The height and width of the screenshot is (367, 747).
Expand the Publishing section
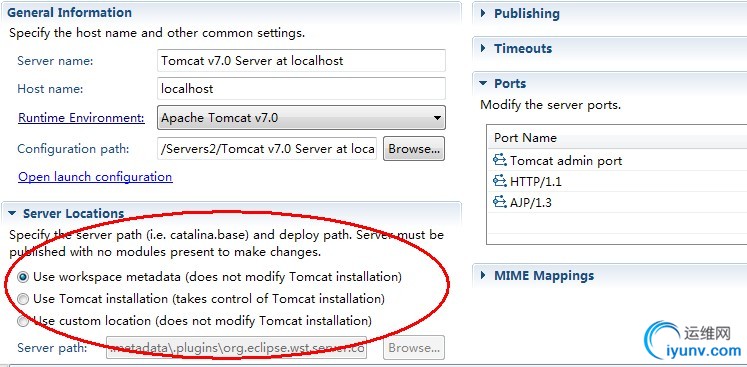(483, 13)
